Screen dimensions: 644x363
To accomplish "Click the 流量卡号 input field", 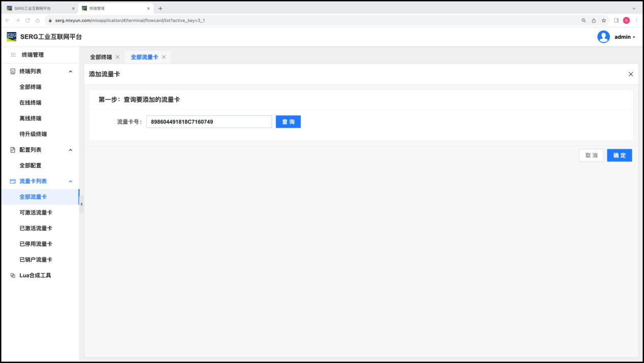I will coord(209,122).
